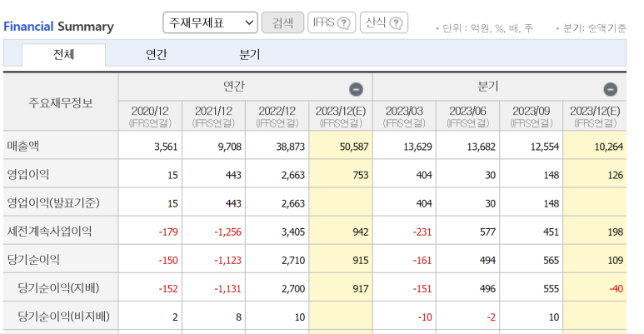Click the question mark icon in 산식 button

coord(396,23)
